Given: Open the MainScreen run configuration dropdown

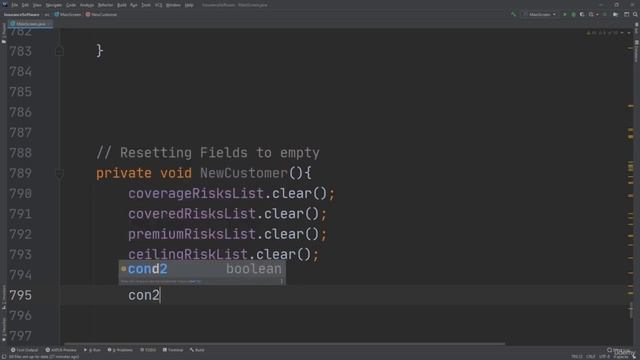Looking at the screenshot, I should [540, 15].
